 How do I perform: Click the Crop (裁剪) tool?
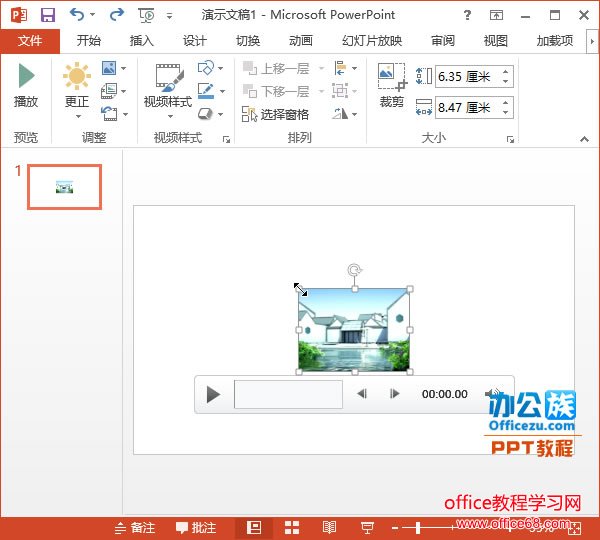click(392, 85)
